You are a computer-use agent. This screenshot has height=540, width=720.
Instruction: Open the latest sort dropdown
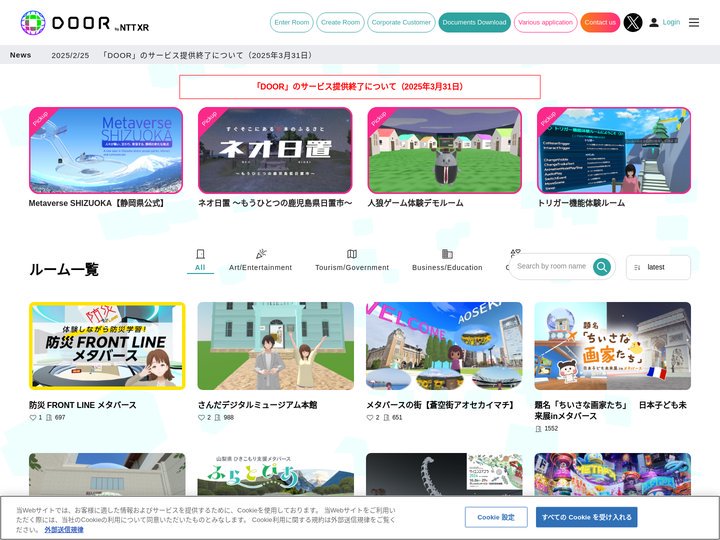658,267
